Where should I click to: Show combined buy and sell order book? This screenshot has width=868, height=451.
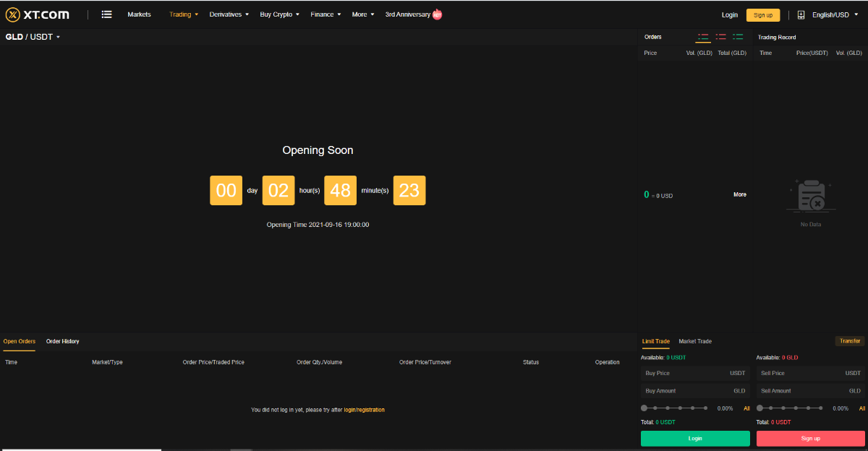[x=702, y=37]
